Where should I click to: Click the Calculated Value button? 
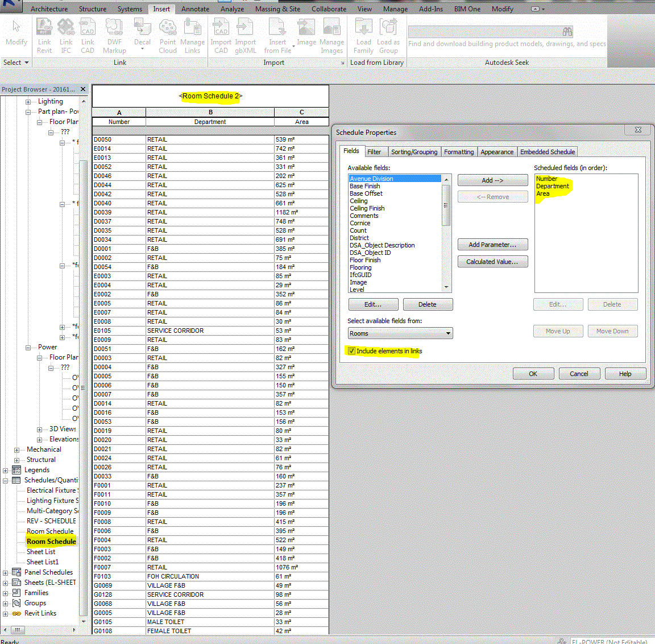tap(492, 262)
